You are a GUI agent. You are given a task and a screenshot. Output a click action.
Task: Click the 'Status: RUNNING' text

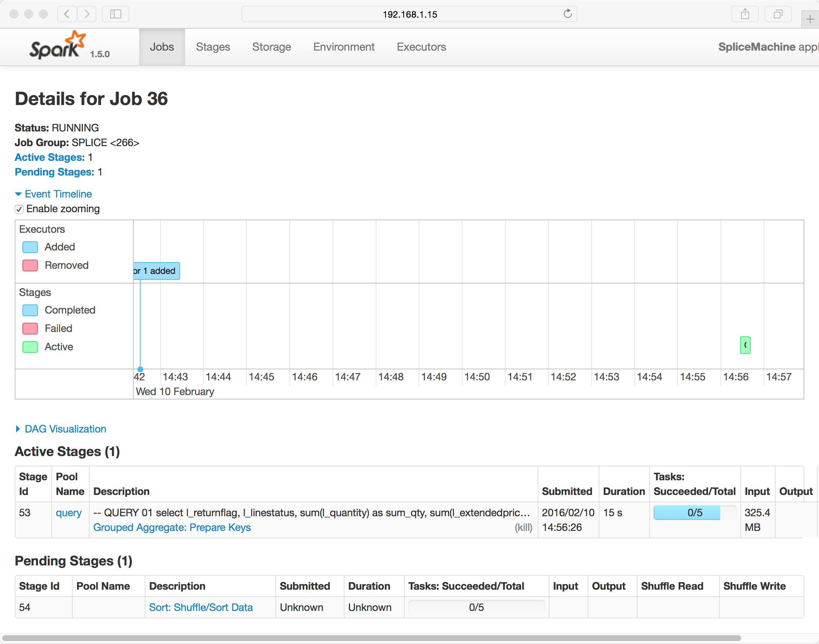[57, 128]
